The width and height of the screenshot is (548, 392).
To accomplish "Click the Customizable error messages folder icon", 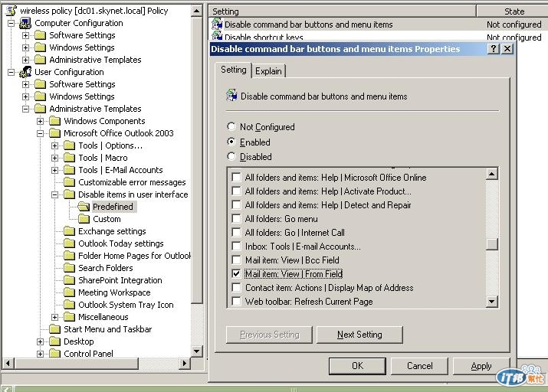I will [x=69, y=182].
